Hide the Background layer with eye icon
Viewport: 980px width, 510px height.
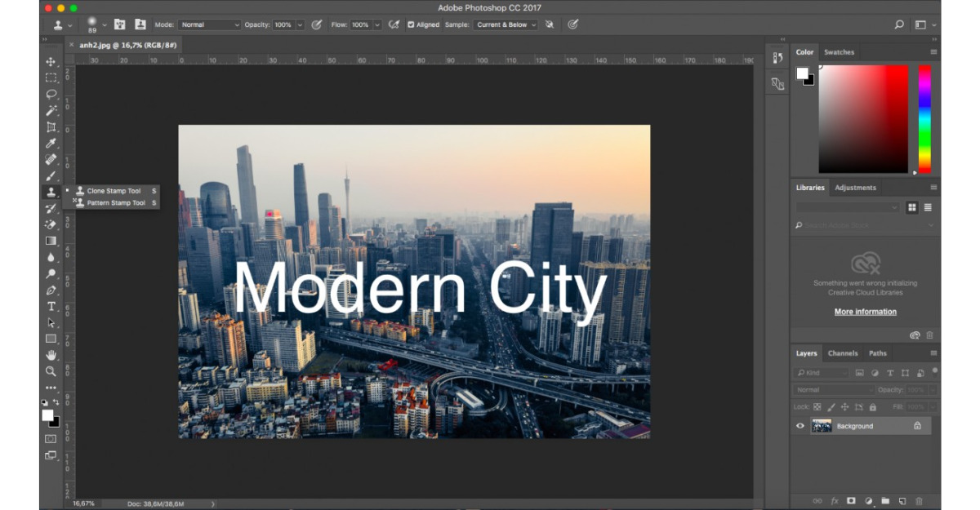[800, 426]
